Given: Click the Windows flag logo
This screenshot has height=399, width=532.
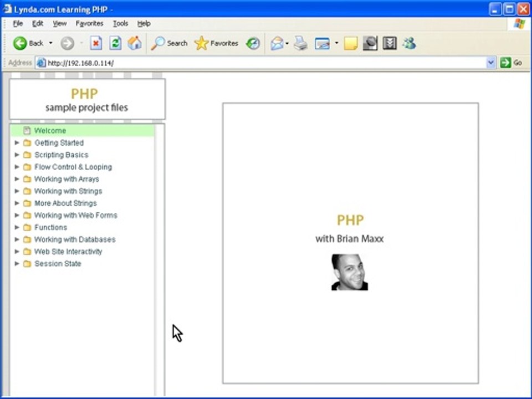Looking at the screenshot, I should click(519, 24).
